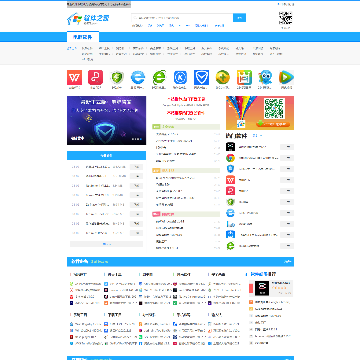Open the purple Tencent PC Manager banner image
Image resolution: width=360 pixels, height=360 pixels.
(x=106, y=120)
